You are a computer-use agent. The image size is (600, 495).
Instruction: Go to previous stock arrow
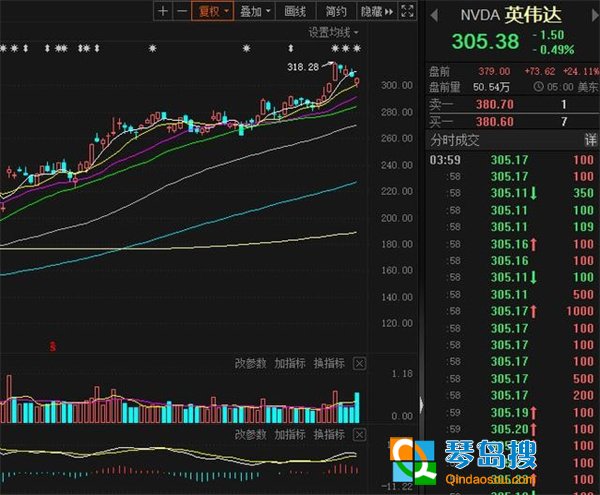(x=434, y=15)
